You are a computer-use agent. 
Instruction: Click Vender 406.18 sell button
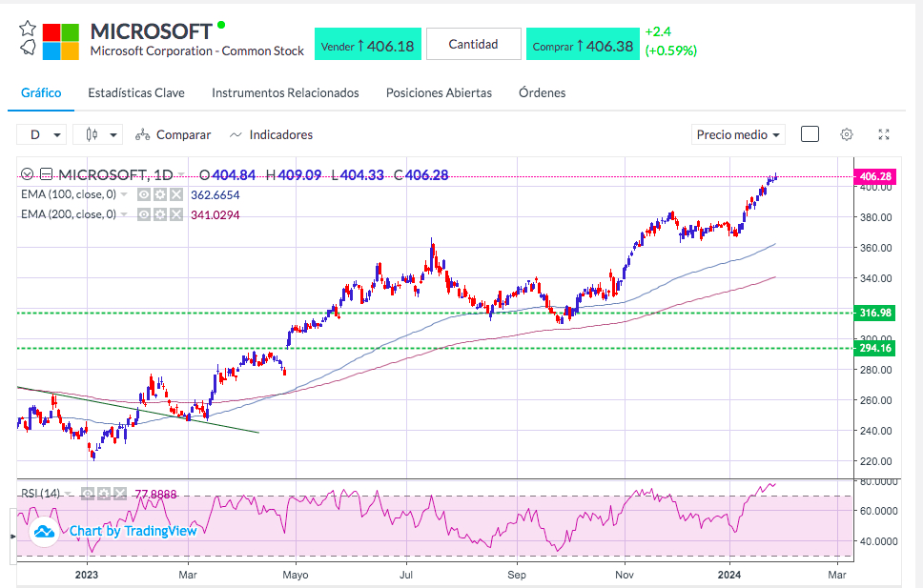pos(368,44)
